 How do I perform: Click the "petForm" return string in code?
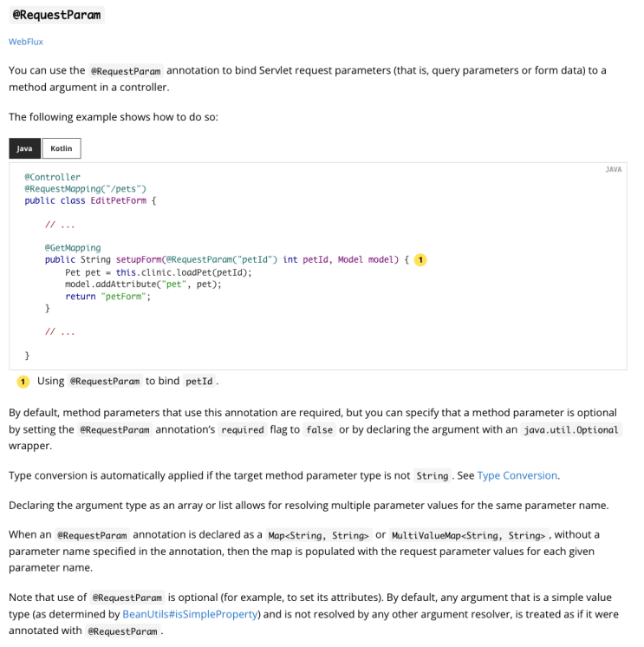coord(124,297)
